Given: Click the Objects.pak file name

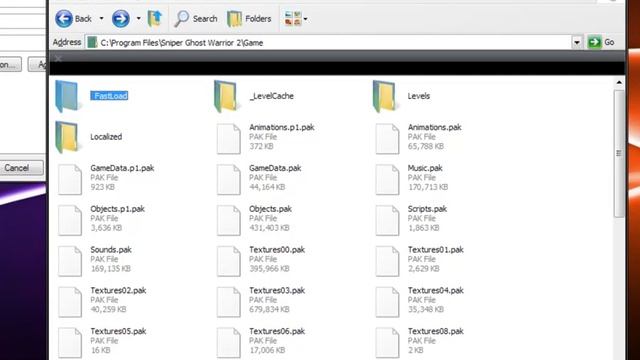Looking at the screenshot, I should click(x=270, y=209).
